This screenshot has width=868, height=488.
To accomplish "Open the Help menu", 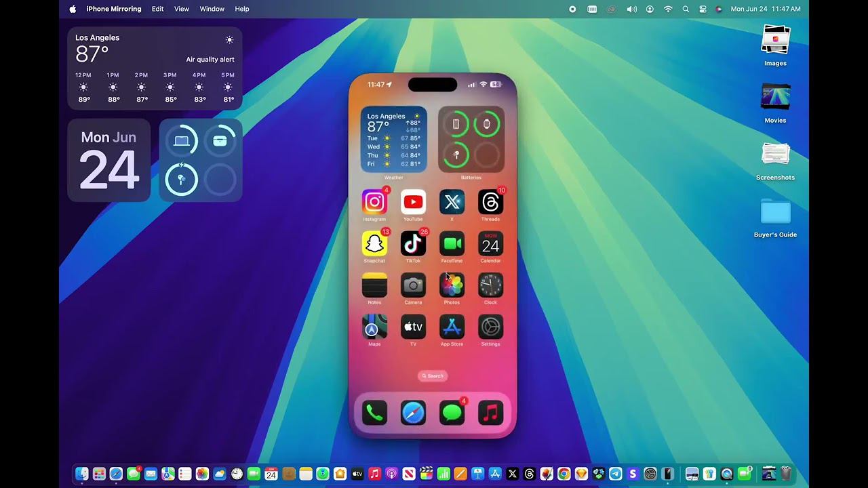I will 242,9.
